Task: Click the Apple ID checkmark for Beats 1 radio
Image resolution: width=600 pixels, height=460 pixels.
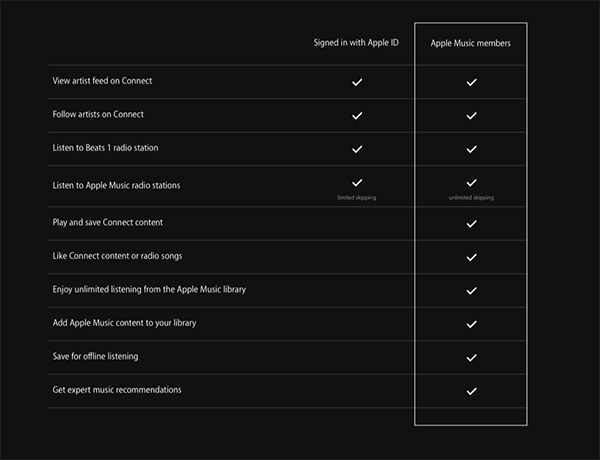Action: (x=357, y=149)
